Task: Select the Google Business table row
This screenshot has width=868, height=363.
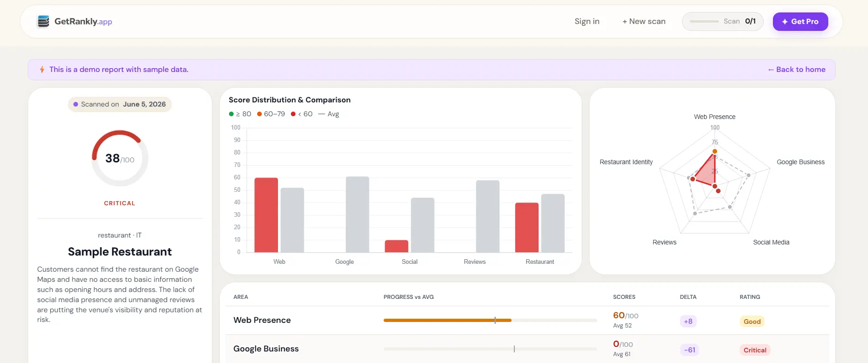Action: pyautogui.click(x=527, y=349)
